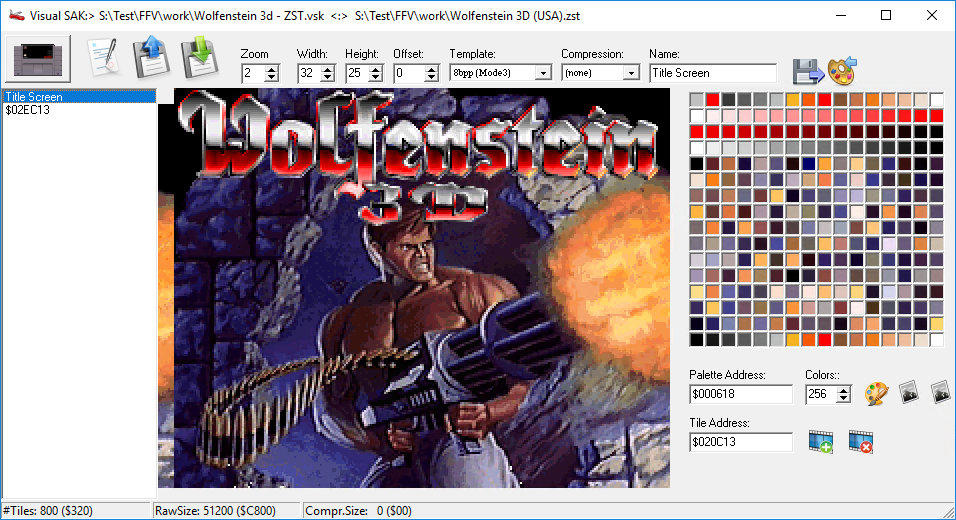The height and width of the screenshot is (520, 956).
Task: Click the Palette Address: label
Action: pyautogui.click(x=727, y=375)
